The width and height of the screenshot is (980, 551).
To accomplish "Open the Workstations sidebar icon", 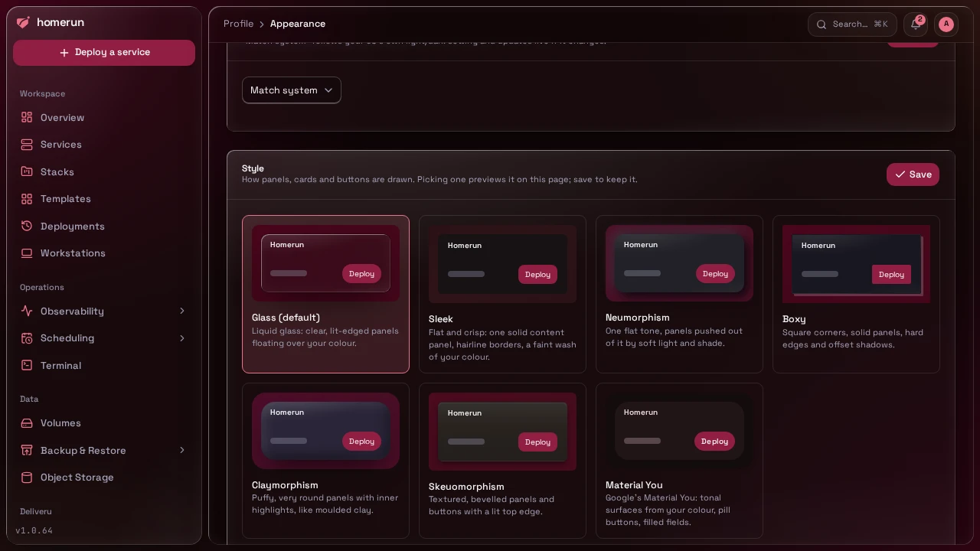I will pyautogui.click(x=27, y=253).
